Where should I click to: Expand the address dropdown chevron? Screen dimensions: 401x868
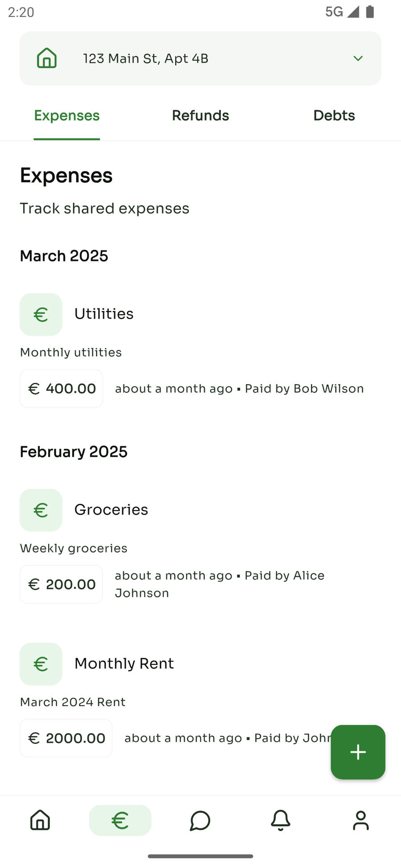click(358, 58)
